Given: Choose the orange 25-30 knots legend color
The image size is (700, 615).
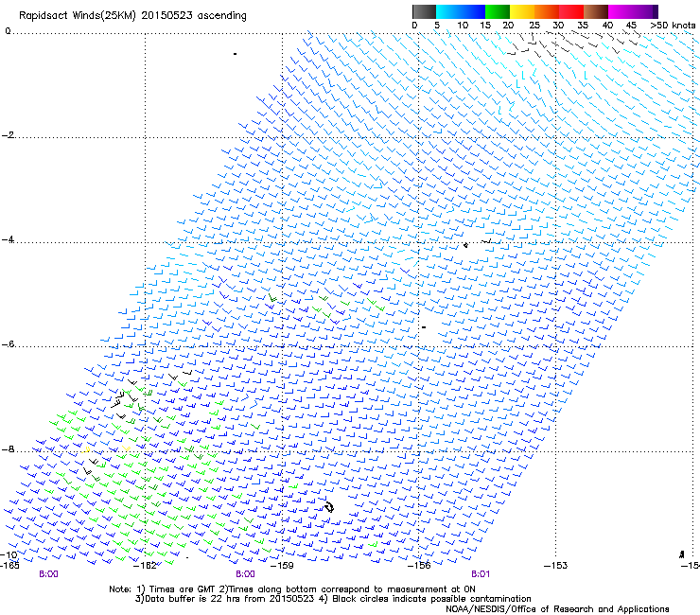Looking at the screenshot, I should (x=547, y=11).
